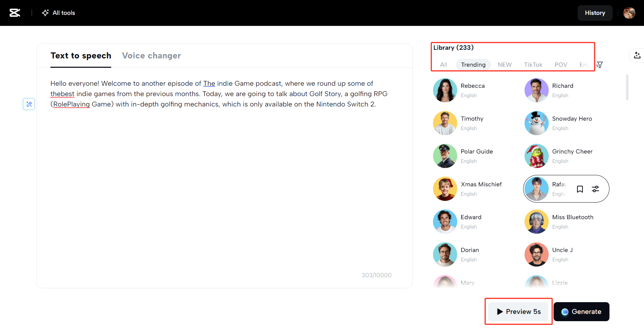
Task: Open the History panel
Action: [595, 13]
